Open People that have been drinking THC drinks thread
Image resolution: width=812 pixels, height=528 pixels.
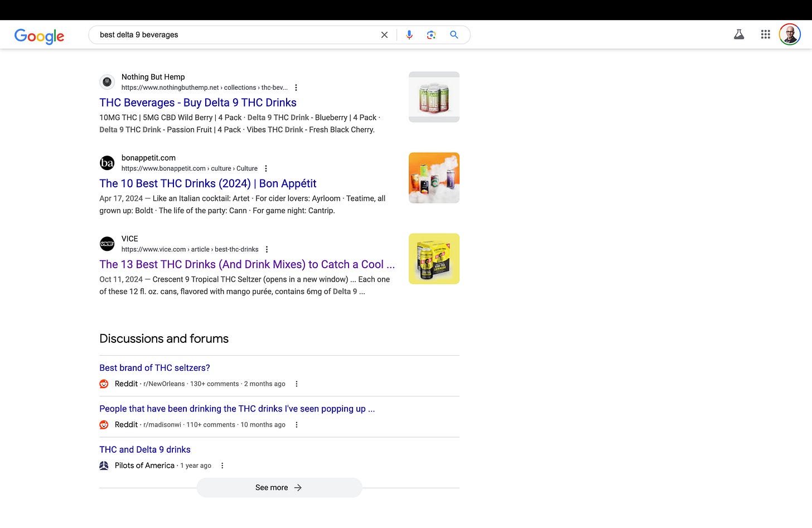point(237,409)
